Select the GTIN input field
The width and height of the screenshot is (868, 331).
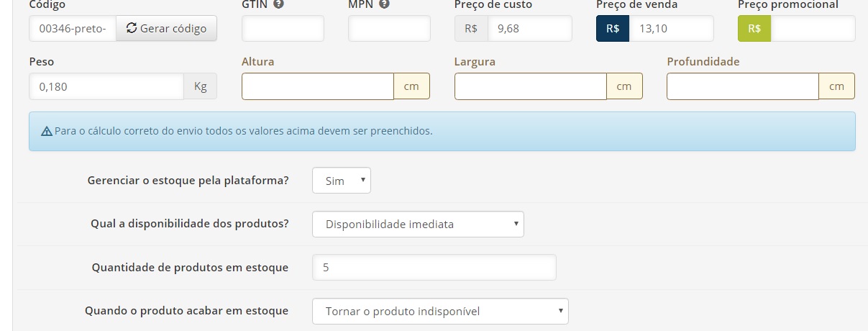pos(283,29)
